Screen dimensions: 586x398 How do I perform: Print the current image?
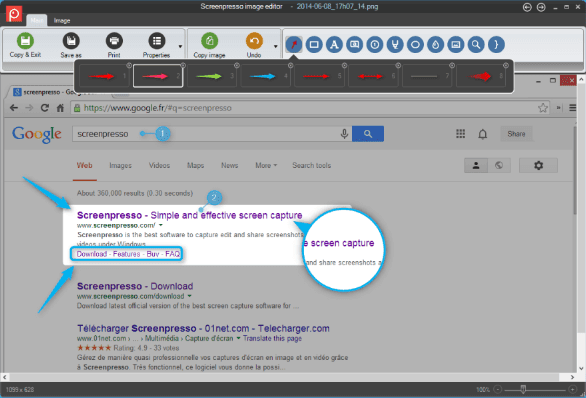click(114, 46)
